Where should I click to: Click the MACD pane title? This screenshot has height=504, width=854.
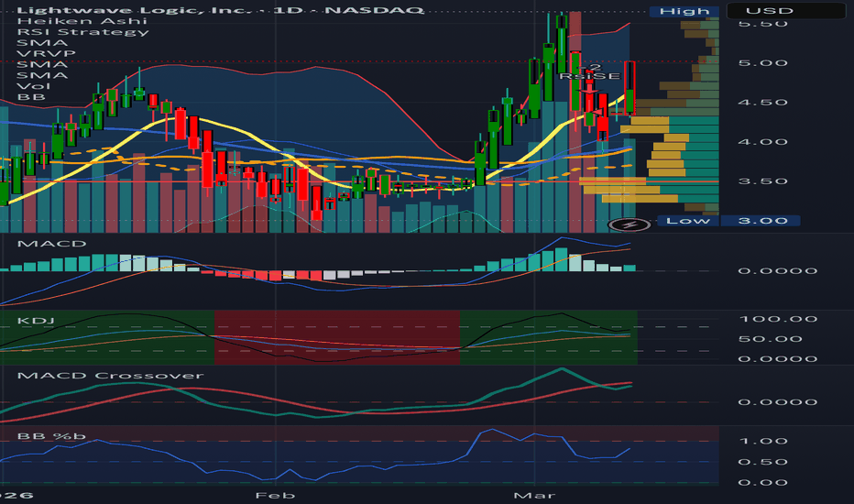click(51, 244)
